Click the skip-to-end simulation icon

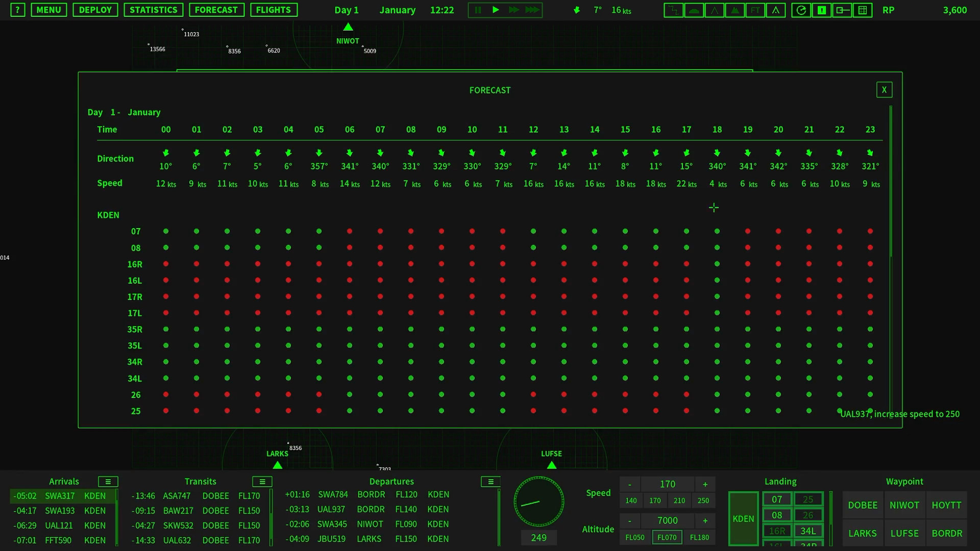[532, 9]
